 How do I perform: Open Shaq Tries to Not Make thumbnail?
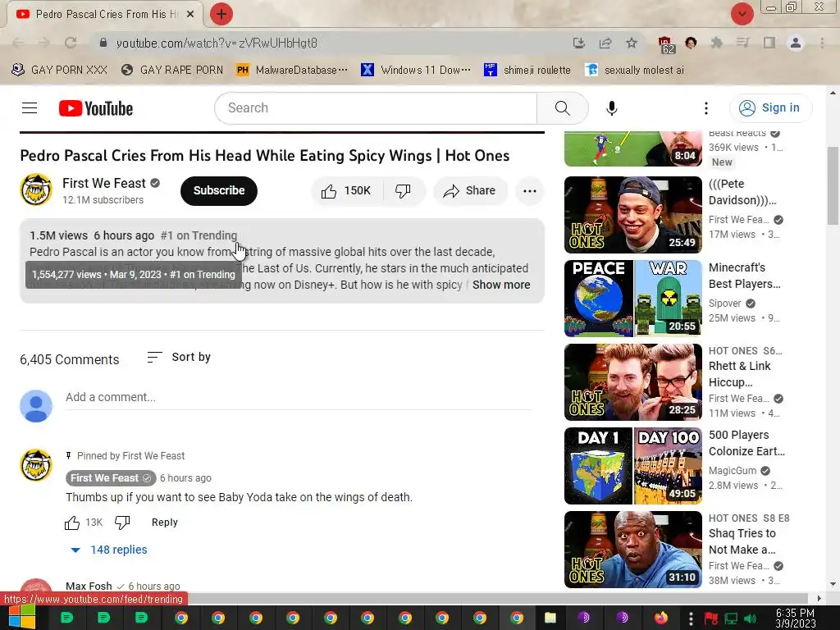[632, 550]
